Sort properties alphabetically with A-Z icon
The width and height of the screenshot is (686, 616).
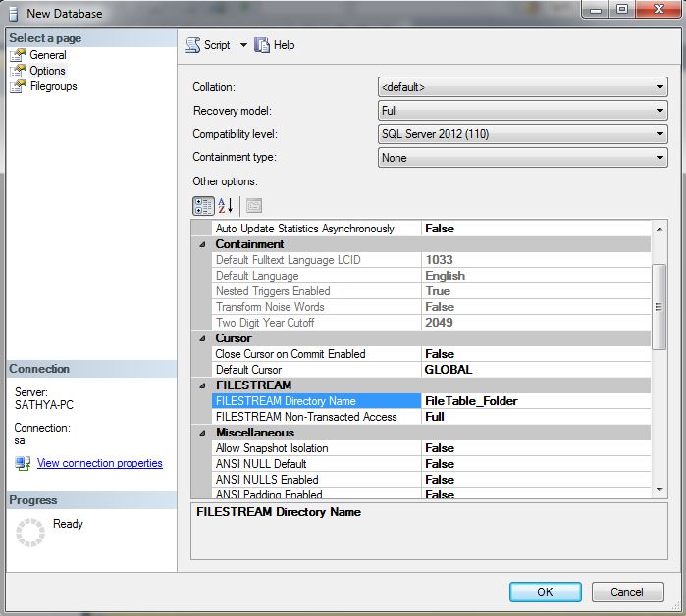click(226, 206)
